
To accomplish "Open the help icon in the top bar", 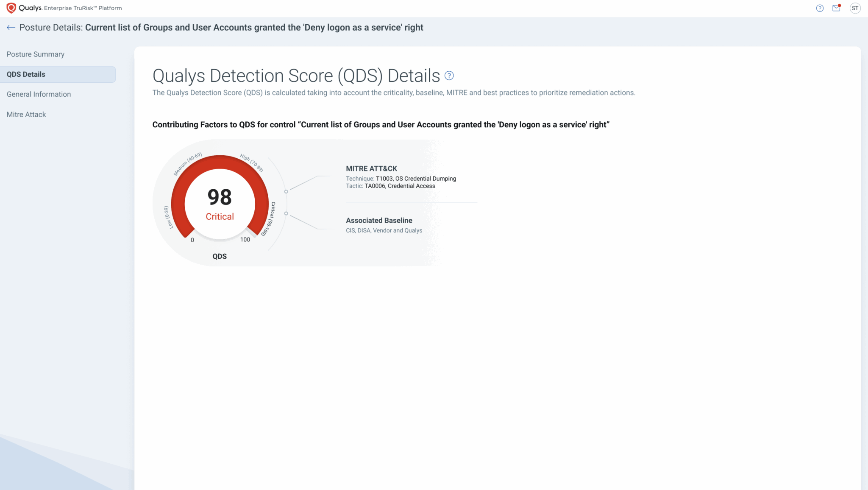I will click(x=820, y=8).
